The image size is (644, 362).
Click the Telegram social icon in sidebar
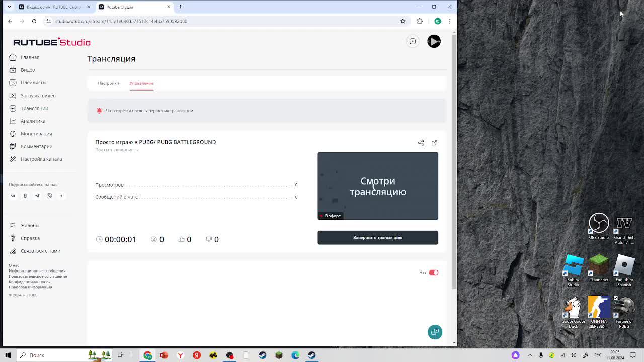(37, 196)
